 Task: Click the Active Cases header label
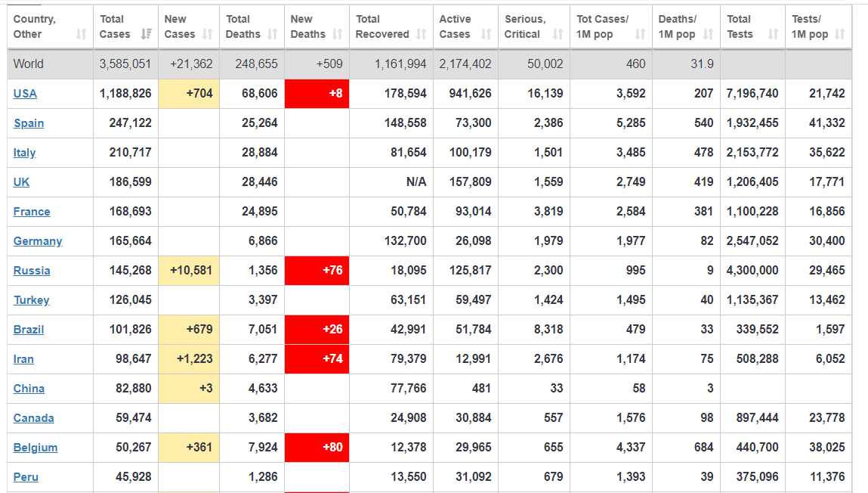click(x=455, y=26)
